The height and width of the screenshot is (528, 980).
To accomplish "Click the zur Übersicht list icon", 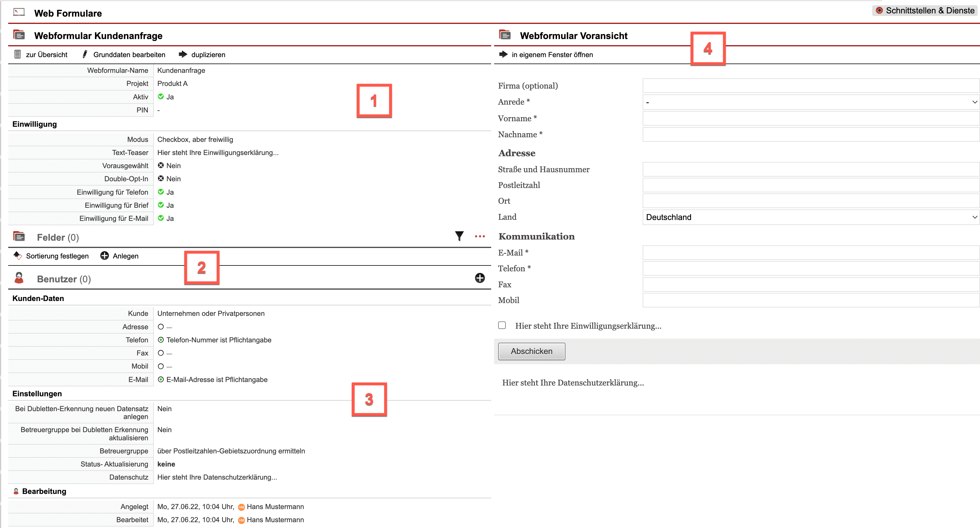I will click(x=17, y=54).
